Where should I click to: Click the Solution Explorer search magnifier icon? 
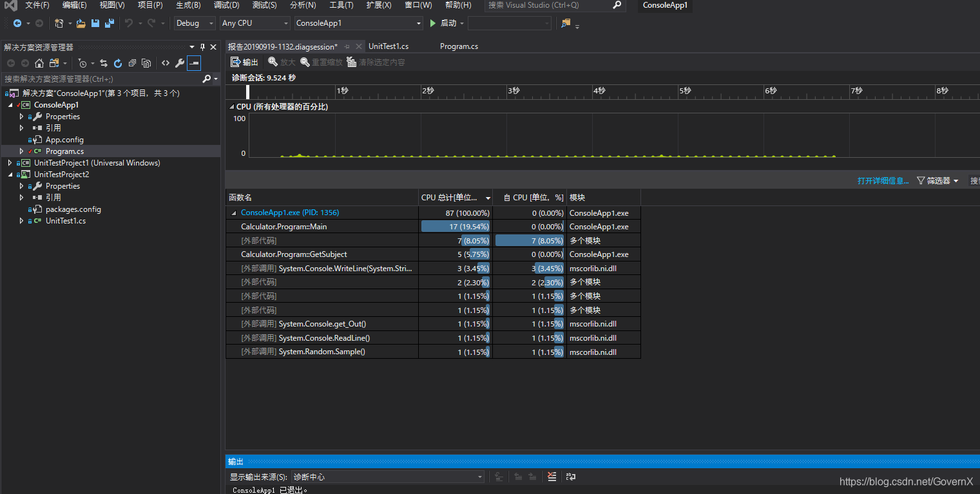point(206,79)
